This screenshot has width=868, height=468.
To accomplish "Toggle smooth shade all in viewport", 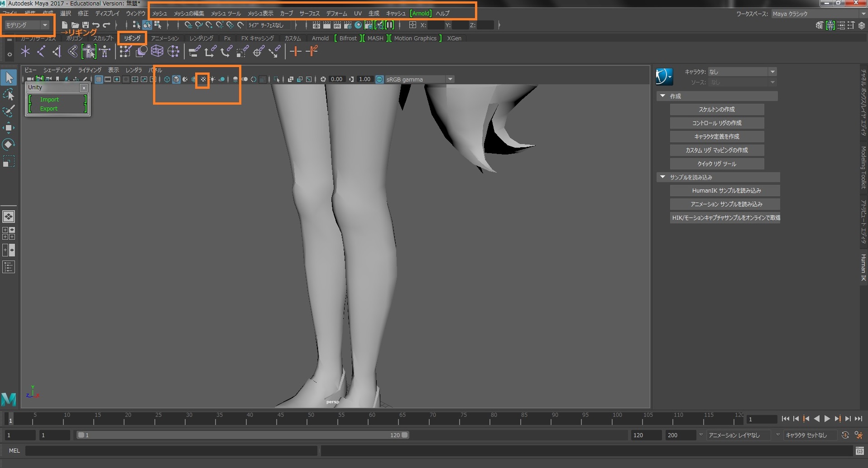I will 176,79.
